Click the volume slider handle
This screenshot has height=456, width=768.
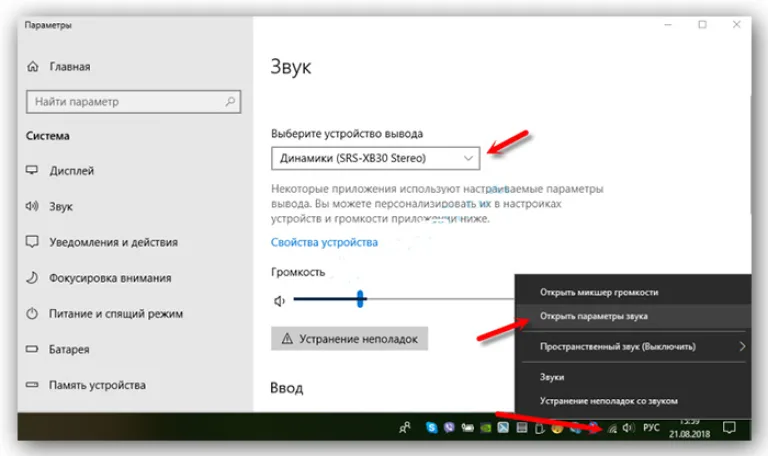click(360, 298)
